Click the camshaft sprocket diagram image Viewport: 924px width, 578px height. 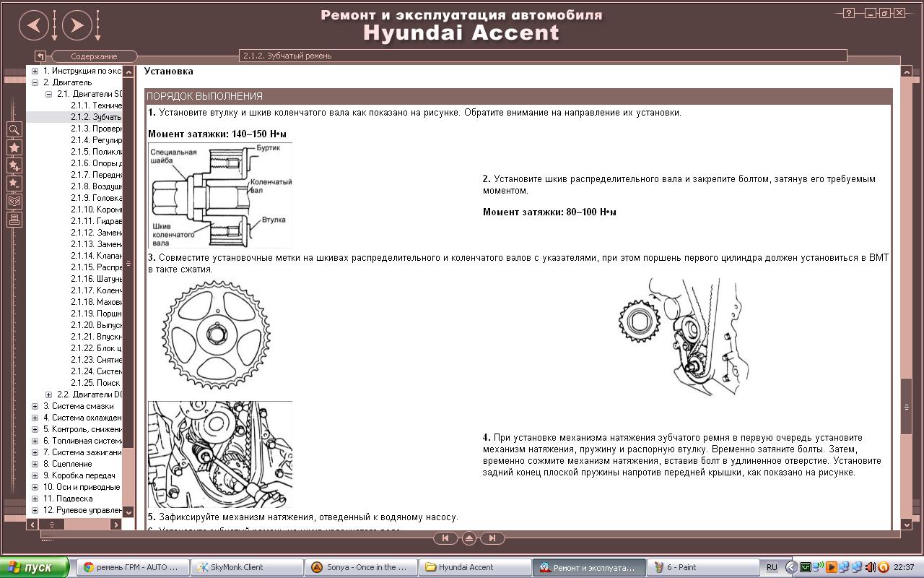click(x=215, y=336)
